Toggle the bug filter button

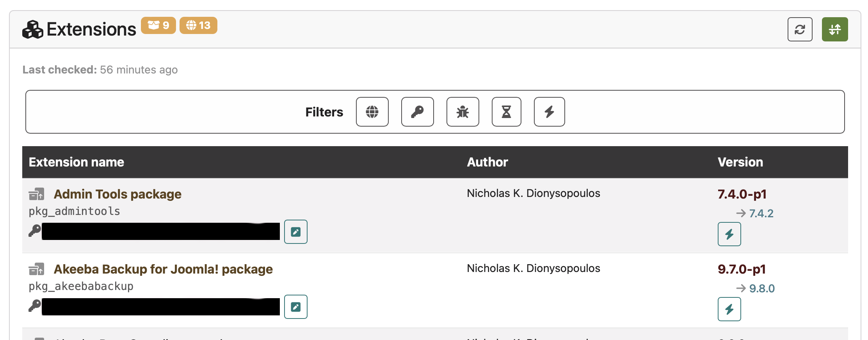463,112
